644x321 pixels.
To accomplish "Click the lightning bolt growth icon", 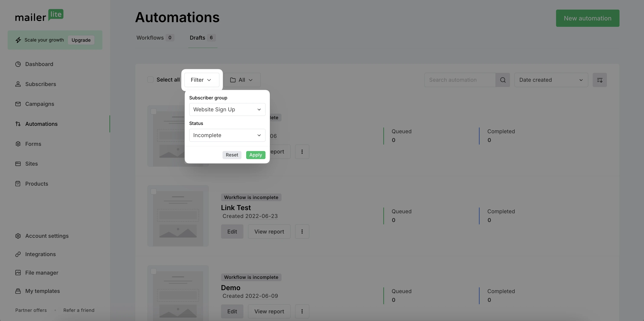I will 18,40.
